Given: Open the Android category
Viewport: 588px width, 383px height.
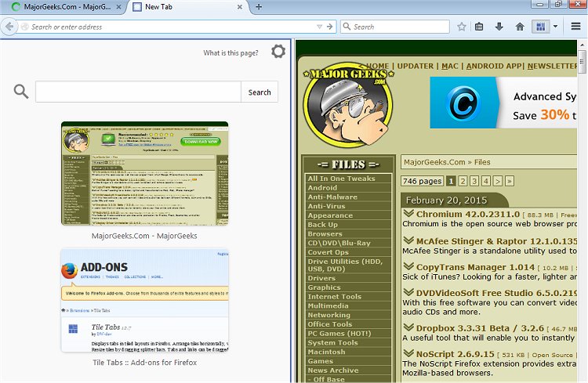Looking at the screenshot, I should click(x=349, y=188).
